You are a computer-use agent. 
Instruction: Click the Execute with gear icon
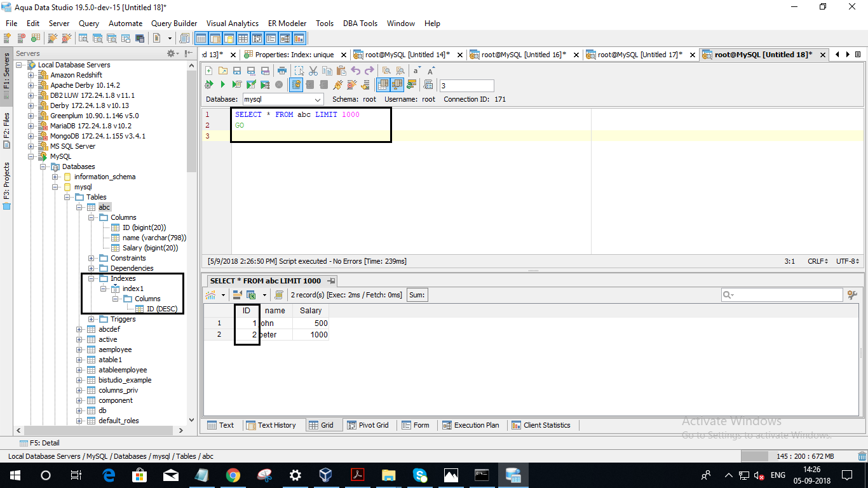[209, 85]
